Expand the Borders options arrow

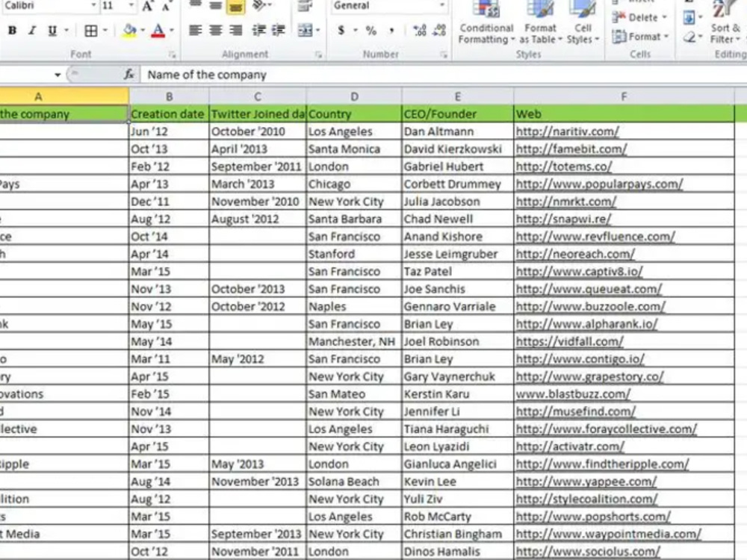pos(105,31)
